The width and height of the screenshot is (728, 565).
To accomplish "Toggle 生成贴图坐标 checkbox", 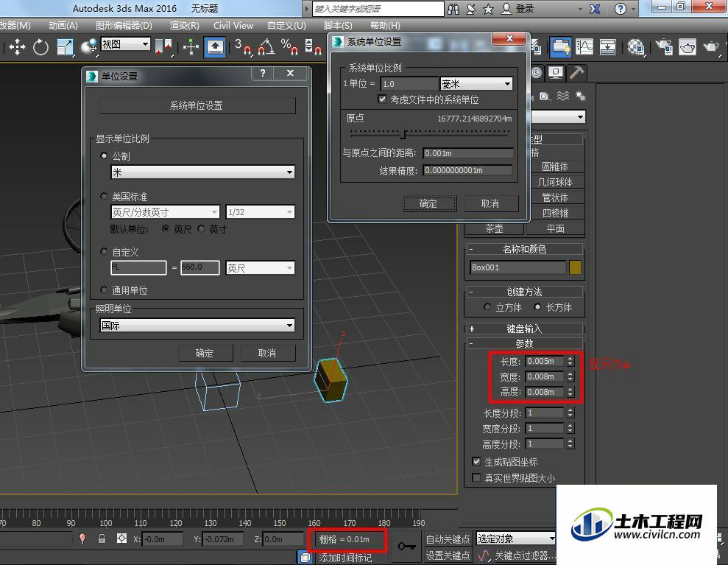I will point(476,461).
